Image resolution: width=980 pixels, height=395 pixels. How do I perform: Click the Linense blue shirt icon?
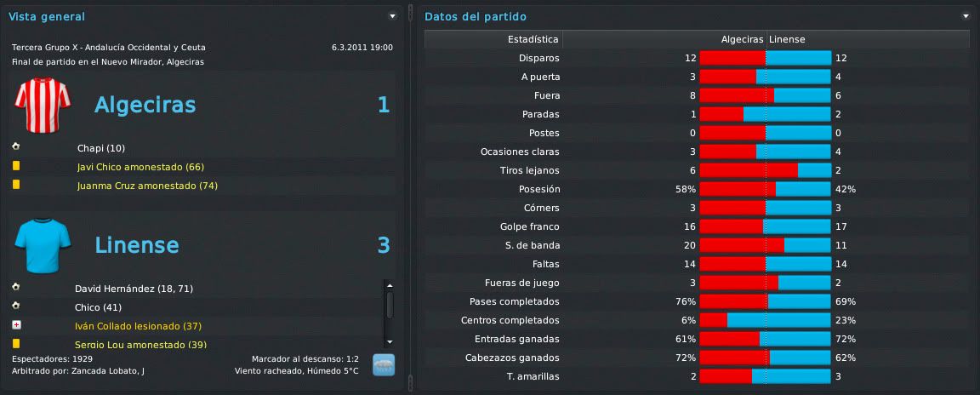coord(43,244)
